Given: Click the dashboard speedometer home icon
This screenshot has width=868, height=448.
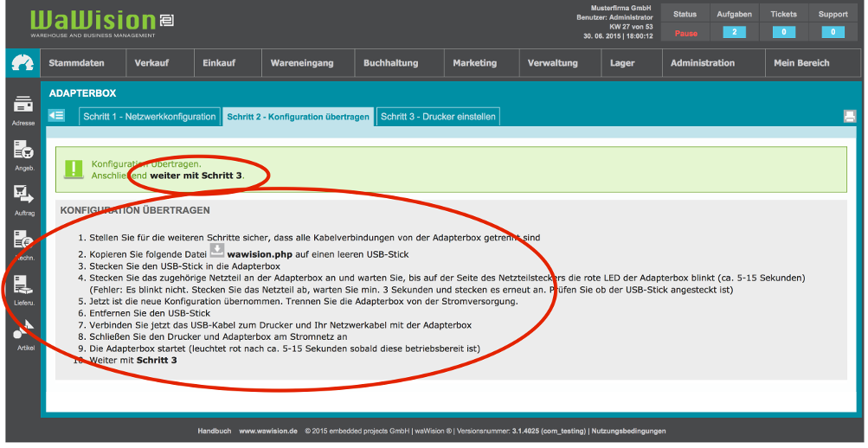Looking at the screenshot, I should pos(23,63).
